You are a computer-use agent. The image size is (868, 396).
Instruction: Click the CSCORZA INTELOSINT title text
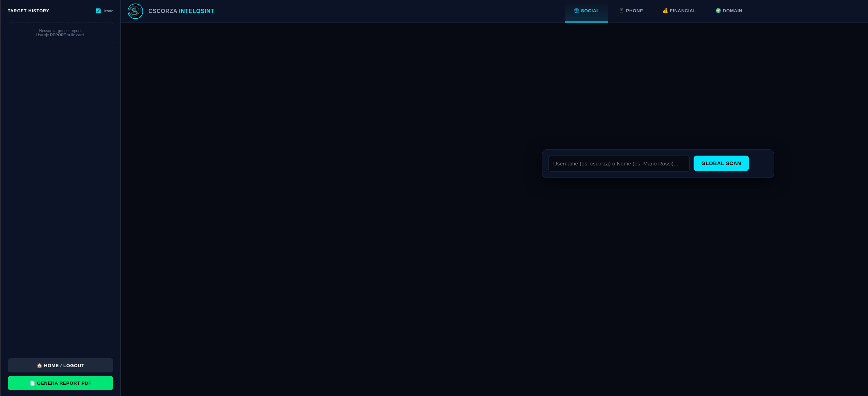[181, 11]
